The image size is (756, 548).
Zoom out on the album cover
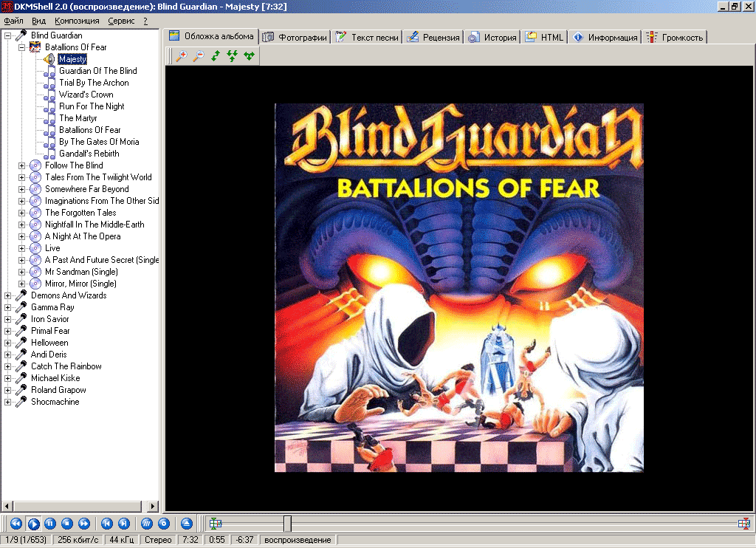point(199,56)
